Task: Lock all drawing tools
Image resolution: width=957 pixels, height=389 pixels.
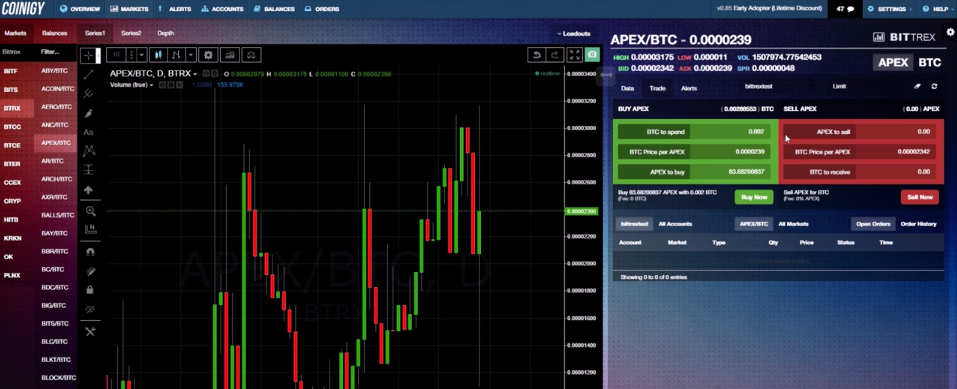Action: click(90, 289)
